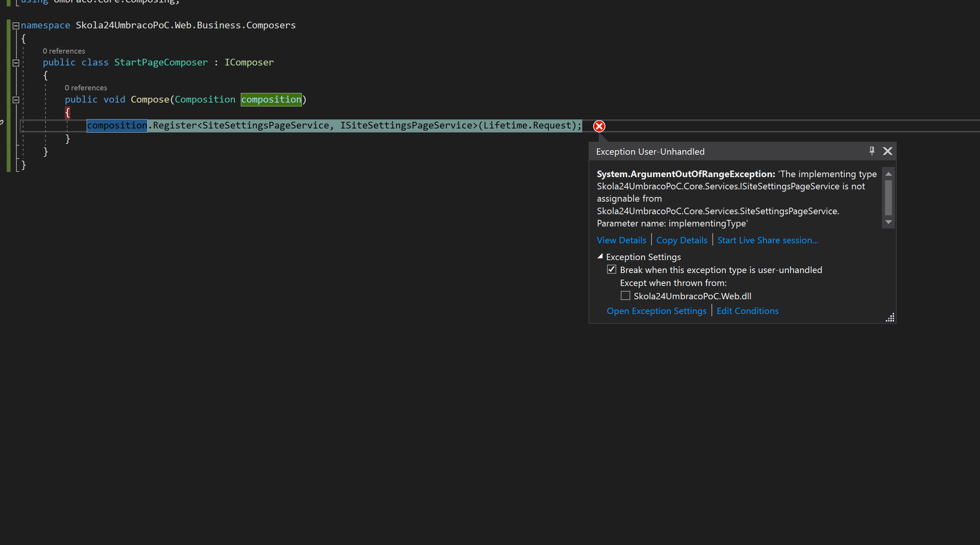Uncheck Break when exception is user-unhandled
980x545 pixels.
point(611,269)
